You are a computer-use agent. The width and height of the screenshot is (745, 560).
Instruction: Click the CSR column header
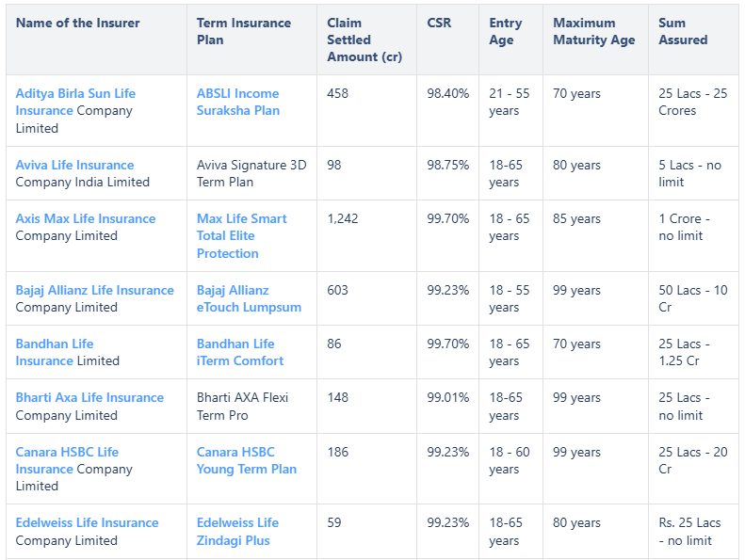439,23
